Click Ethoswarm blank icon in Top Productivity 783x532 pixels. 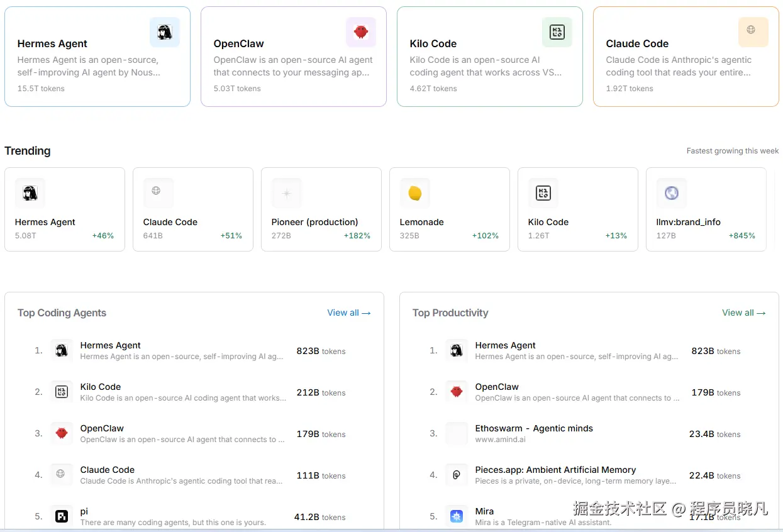tap(457, 433)
